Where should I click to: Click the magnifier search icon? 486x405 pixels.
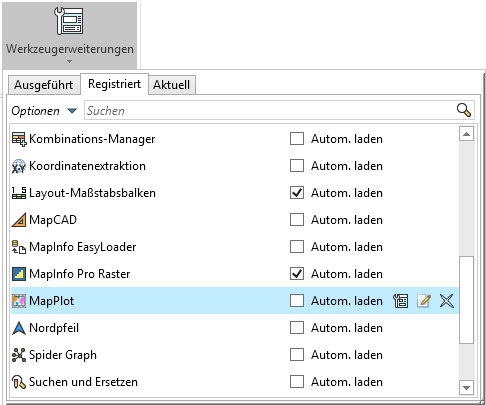click(464, 110)
